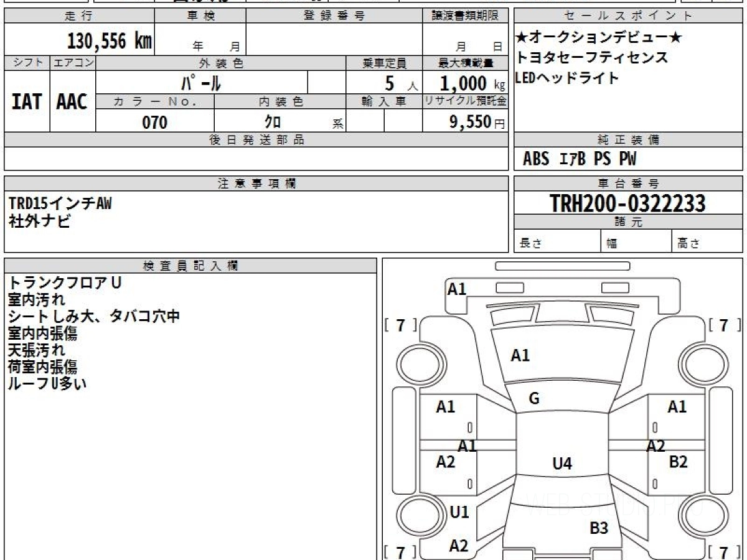Click the シフト header cell
This screenshot has width=747, height=560.
point(27,63)
